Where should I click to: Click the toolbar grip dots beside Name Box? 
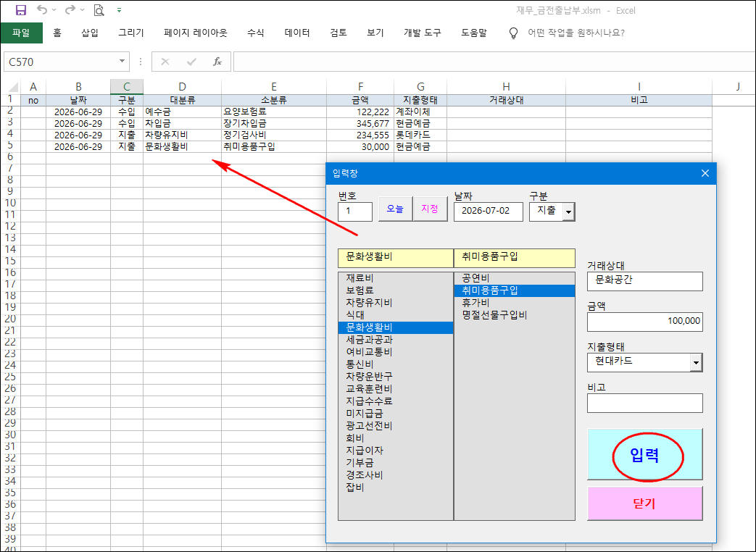[141, 62]
